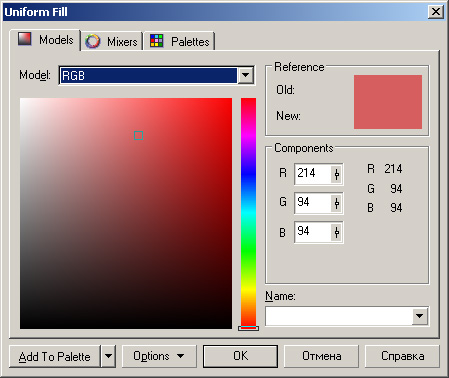The width and height of the screenshot is (449, 378).
Task: Open the B component slider popup
Action: tap(337, 232)
